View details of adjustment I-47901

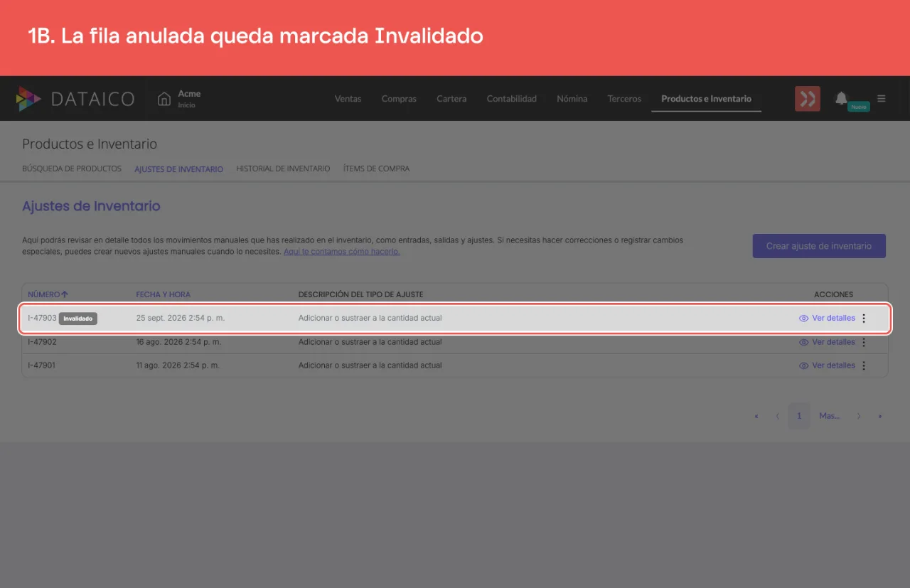pos(827,365)
